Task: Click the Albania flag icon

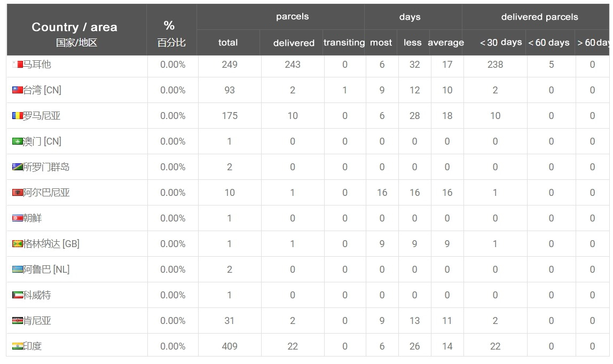Action: click(x=18, y=193)
